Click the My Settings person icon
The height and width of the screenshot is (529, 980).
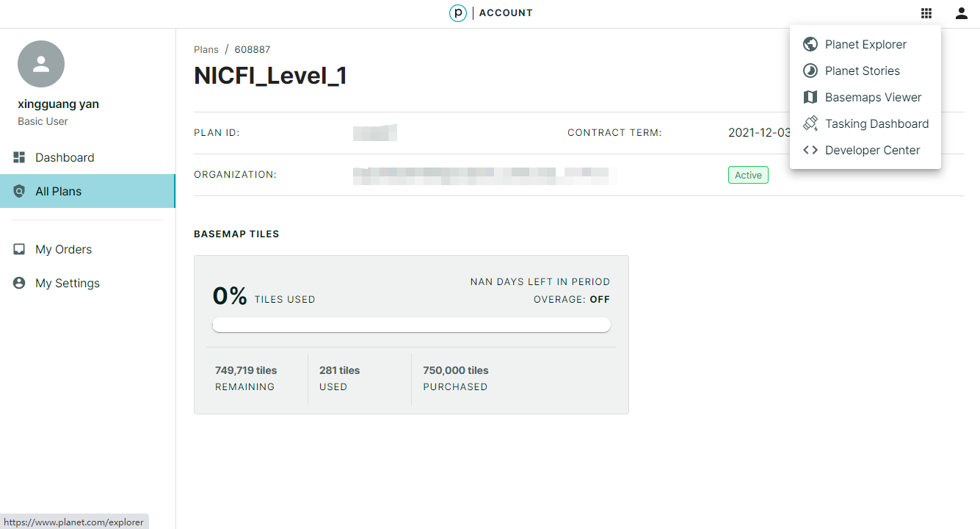click(x=19, y=283)
